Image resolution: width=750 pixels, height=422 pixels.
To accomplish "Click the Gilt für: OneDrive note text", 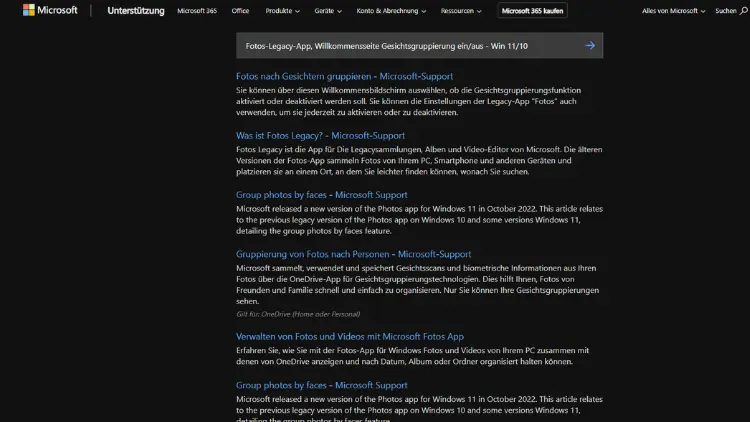I will coord(298,314).
